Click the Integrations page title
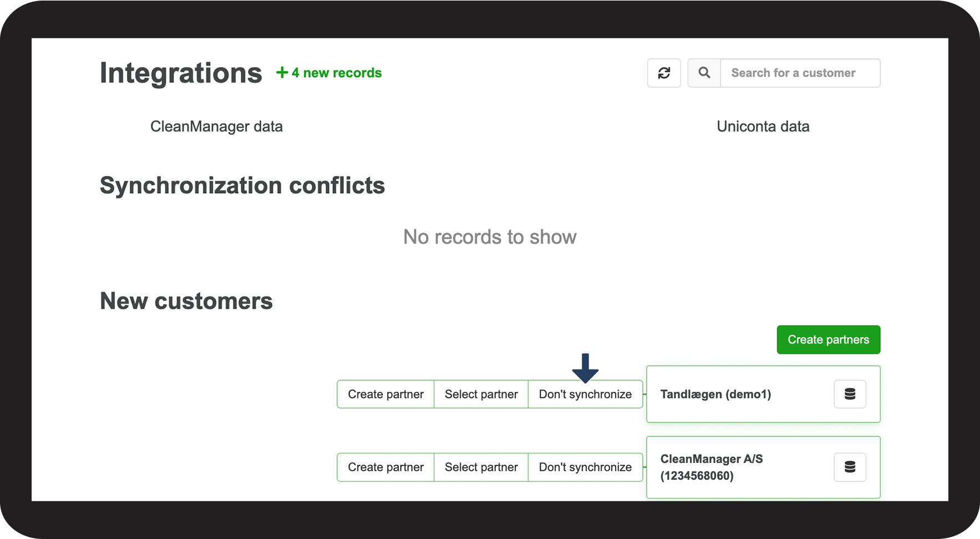 tap(181, 73)
